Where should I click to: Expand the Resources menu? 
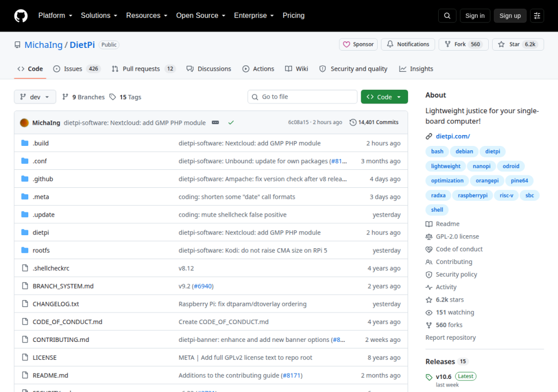coord(147,16)
